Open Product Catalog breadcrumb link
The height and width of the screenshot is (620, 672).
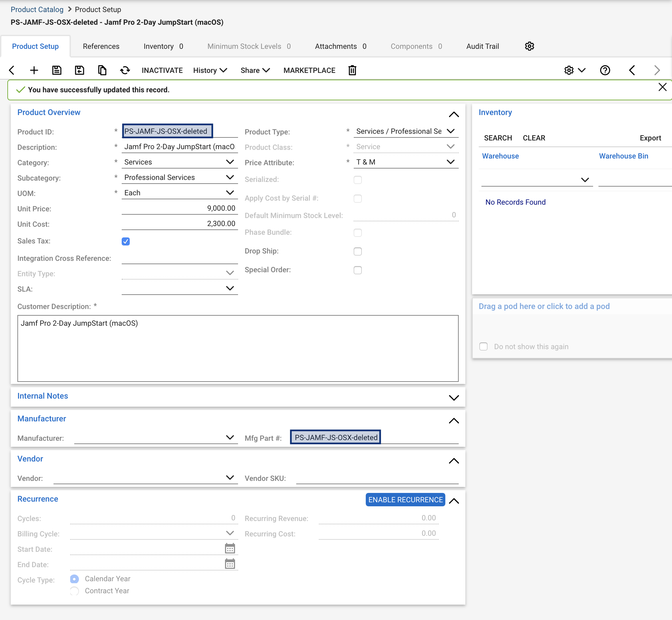[37, 9]
